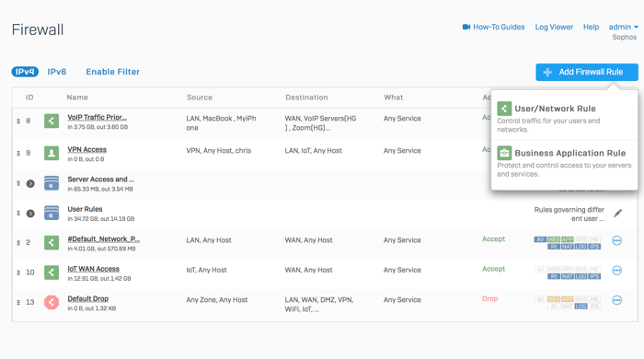Expand the User Rules group
Viewport: 644px width, 359px height.
tap(30, 214)
